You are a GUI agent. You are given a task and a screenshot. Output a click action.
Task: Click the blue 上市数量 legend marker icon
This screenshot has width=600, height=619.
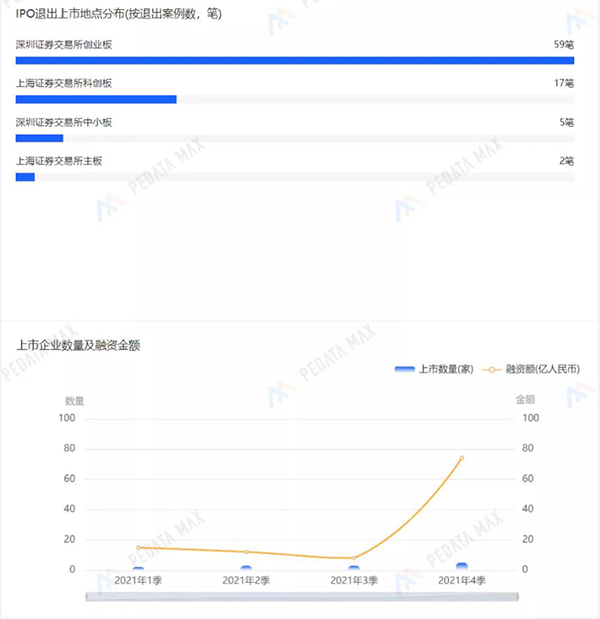point(405,369)
